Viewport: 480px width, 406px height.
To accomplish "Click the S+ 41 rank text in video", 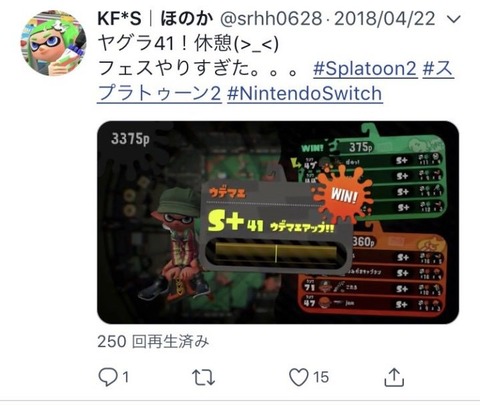I will pos(235,222).
